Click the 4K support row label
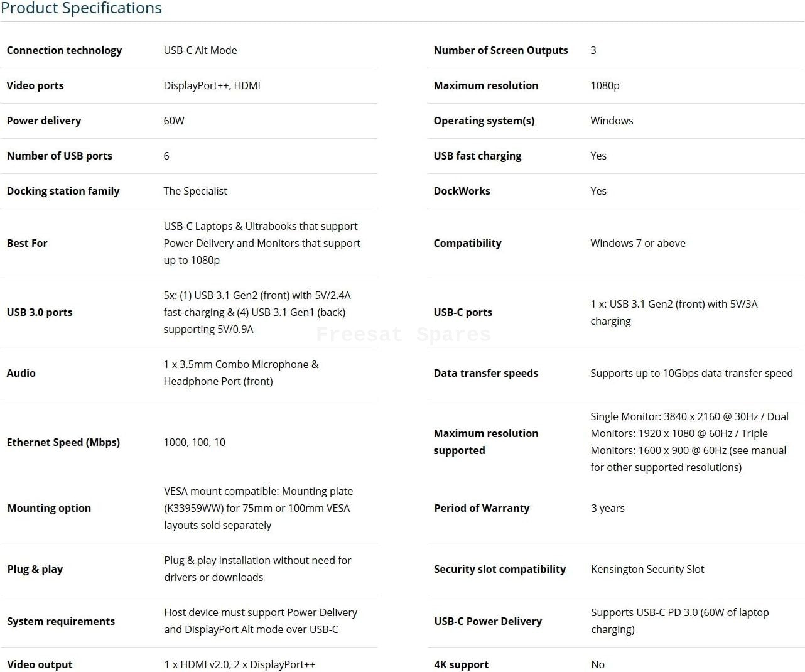This screenshot has width=805, height=672. [461, 664]
